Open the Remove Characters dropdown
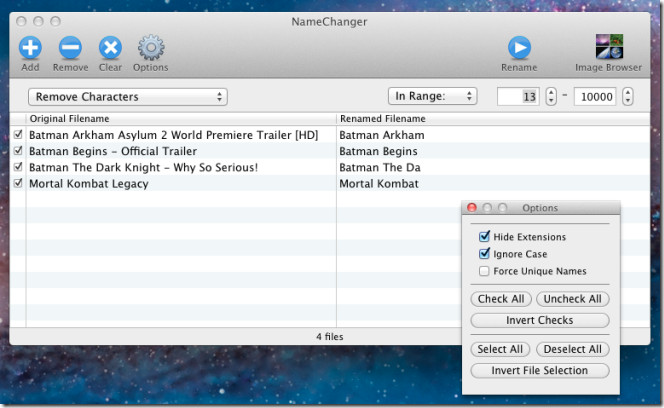This screenshot has width=664, height=408. 127,97
